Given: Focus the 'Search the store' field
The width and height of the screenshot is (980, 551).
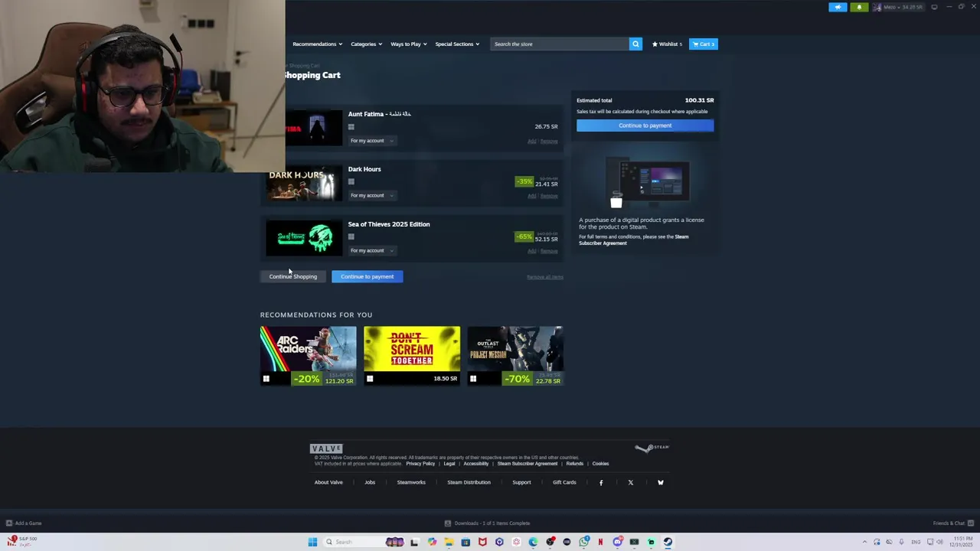Looking at the screenshot, I should (x=560, y=44).
